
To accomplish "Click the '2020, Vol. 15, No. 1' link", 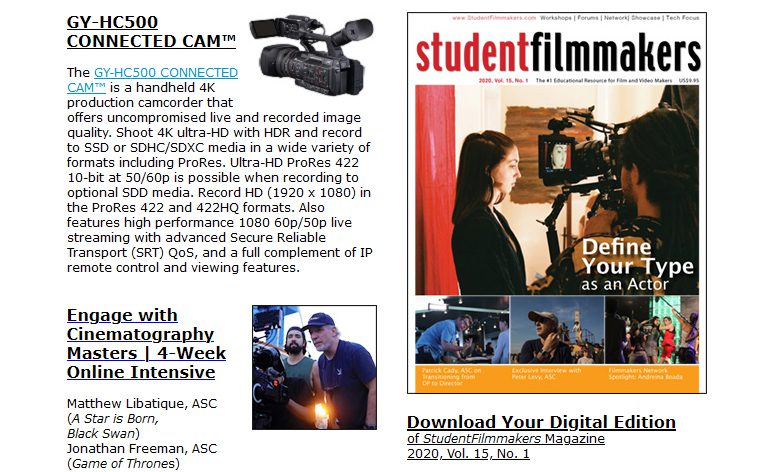I will coord(468,453).
